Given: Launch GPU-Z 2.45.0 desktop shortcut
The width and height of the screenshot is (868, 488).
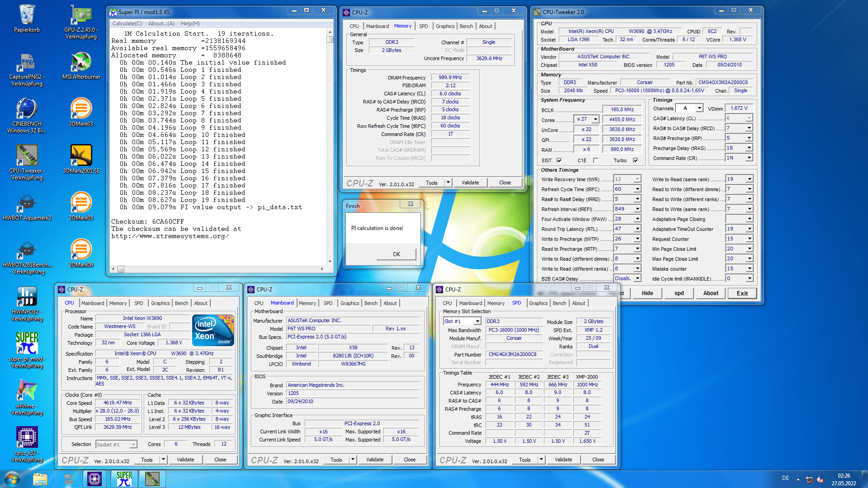Looking at the screenshot, I should click(x=81, y=21).
